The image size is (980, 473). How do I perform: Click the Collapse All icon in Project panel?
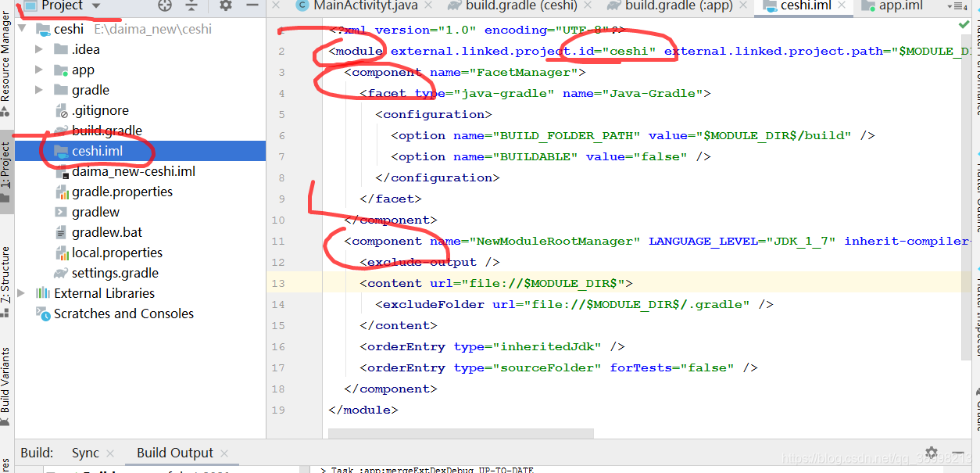pos(191,5)
